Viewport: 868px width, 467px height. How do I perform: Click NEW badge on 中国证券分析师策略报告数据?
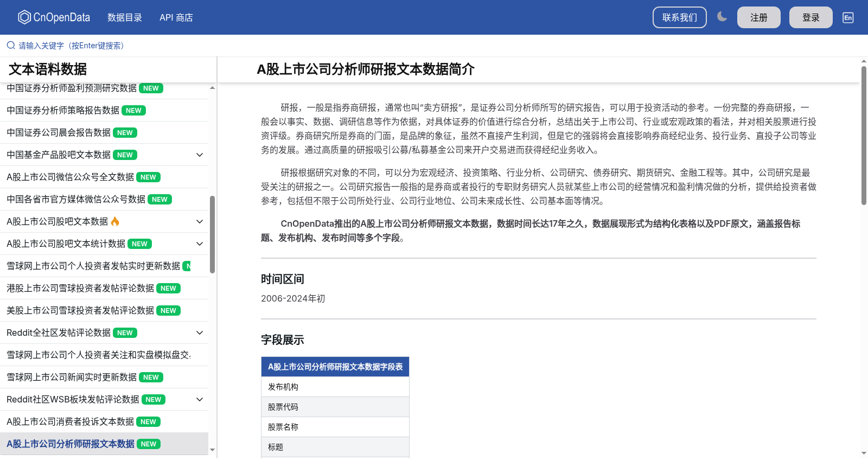tap(133, 110)
